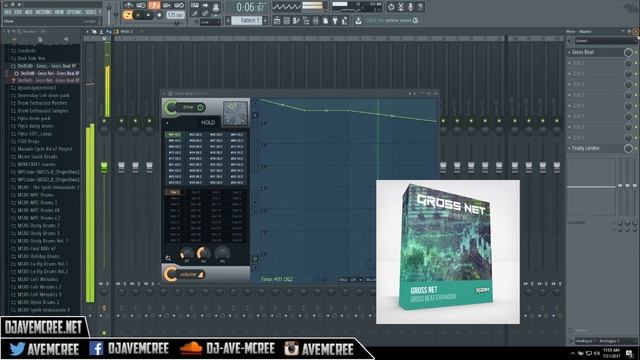Toggle the pattern/song mode button
Image resolution: width=640 pixels, height=360 pixels.
point(128,15)
